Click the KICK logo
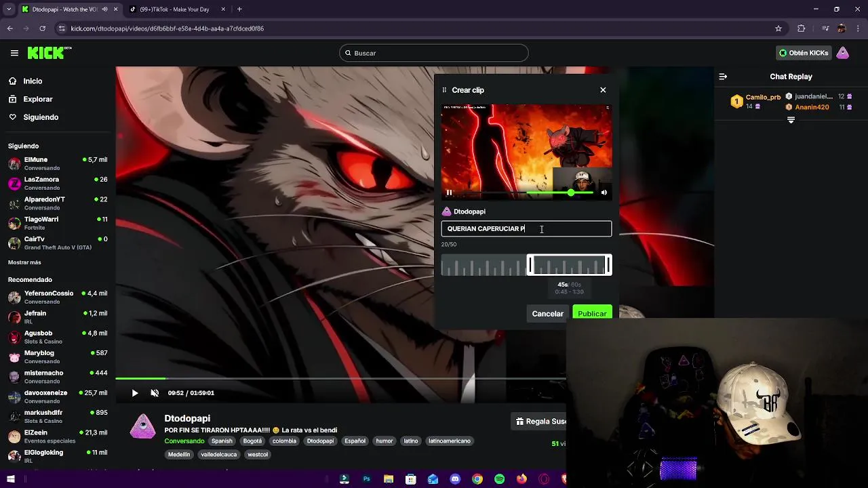This screenshot has height=488, width=868. tap(50, 53)
